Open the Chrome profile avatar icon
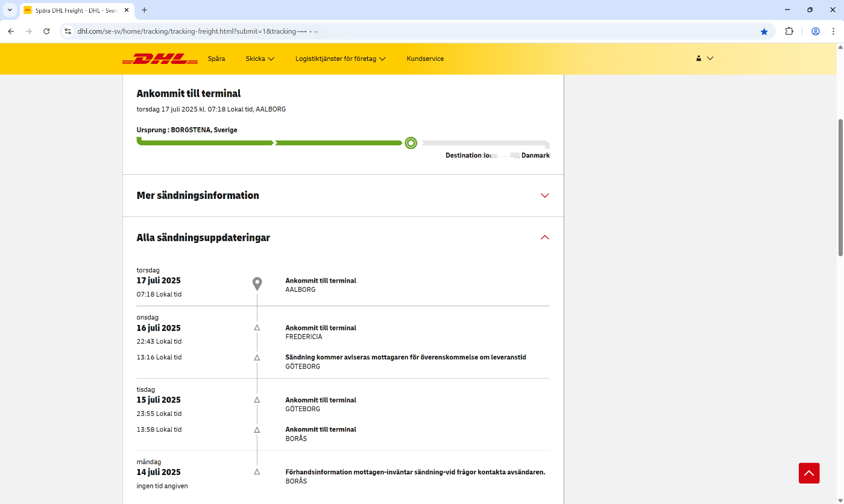 pos(816,31)
